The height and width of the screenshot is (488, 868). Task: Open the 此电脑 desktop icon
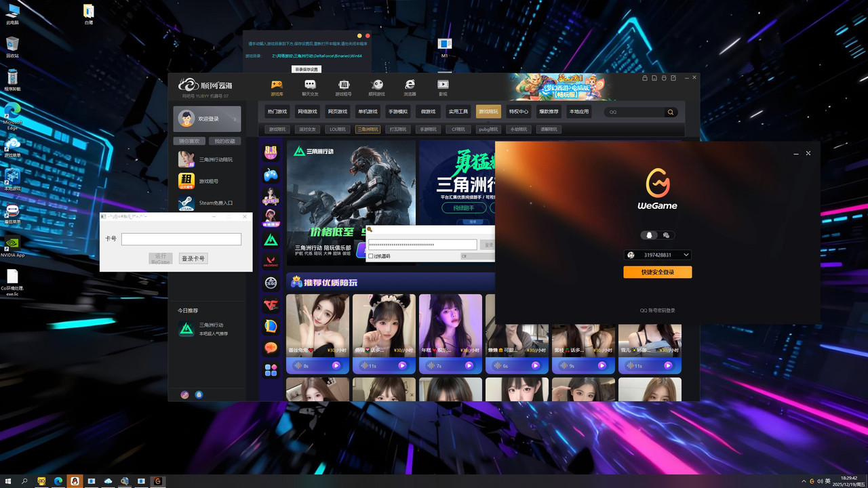pyautogui.click(x=12, y=14)
